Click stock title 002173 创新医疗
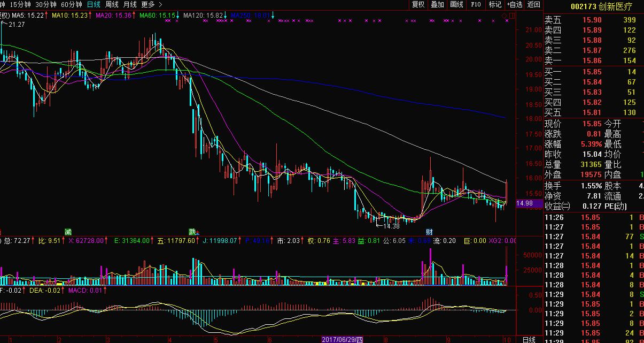 pyautogui.click(x=593, y=6)
